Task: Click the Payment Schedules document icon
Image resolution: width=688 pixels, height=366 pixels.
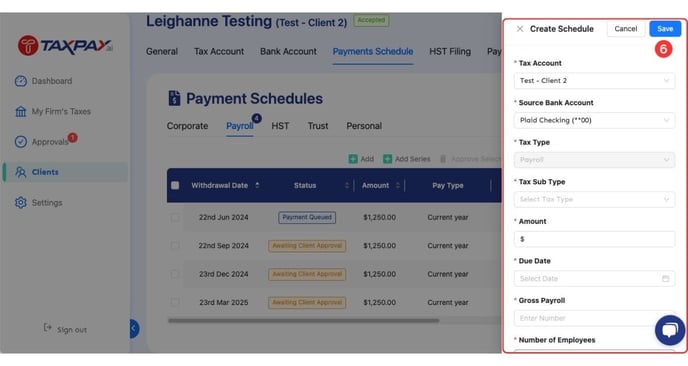Action: pos(174,98)
